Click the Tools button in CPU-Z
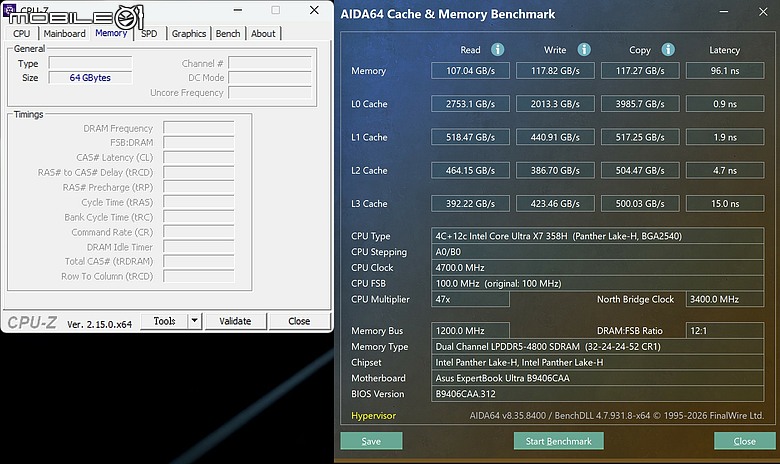 (x=165, y=321)
